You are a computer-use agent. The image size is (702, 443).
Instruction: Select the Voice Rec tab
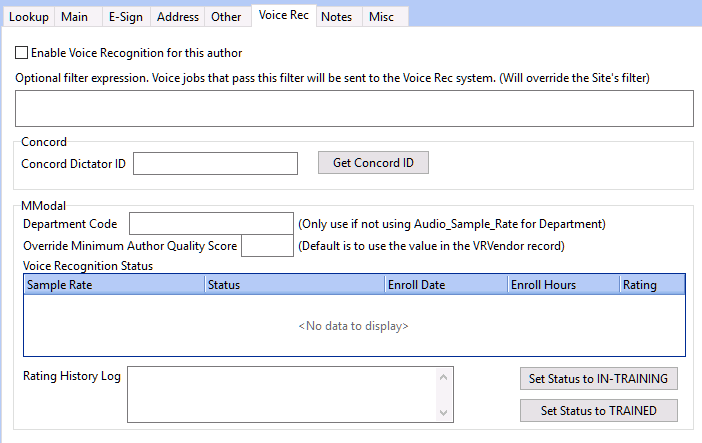284,15
